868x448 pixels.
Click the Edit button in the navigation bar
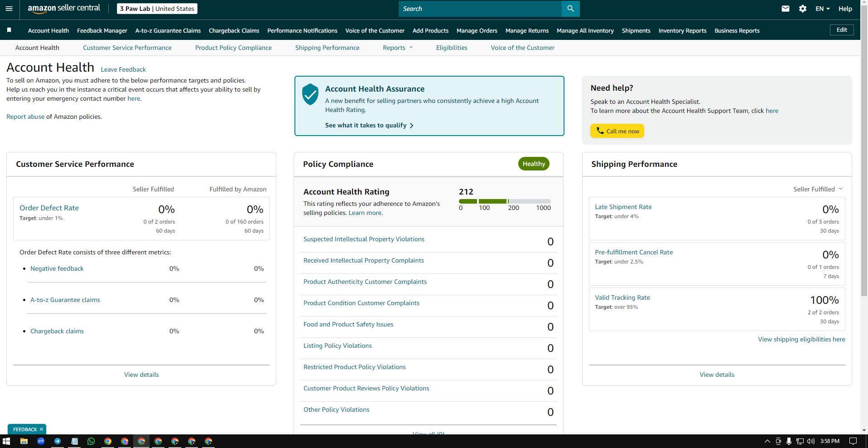pos(842,30)
